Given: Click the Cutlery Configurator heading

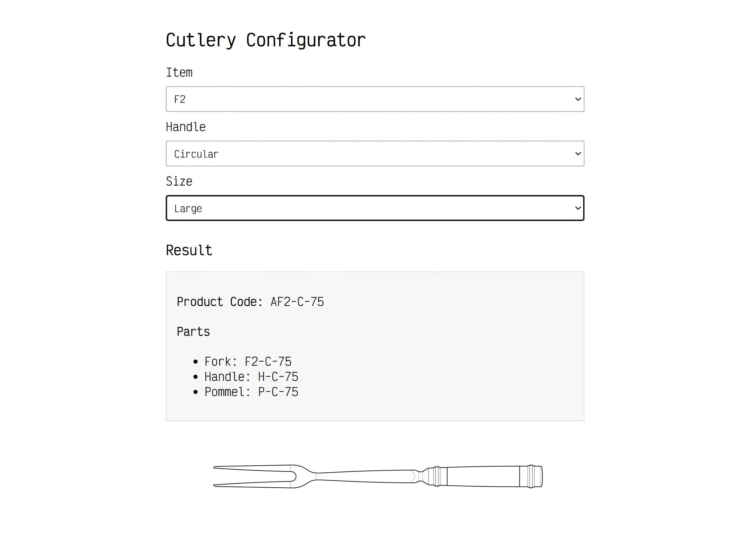Looking at the screenshot, I should (x=266, y=40).
